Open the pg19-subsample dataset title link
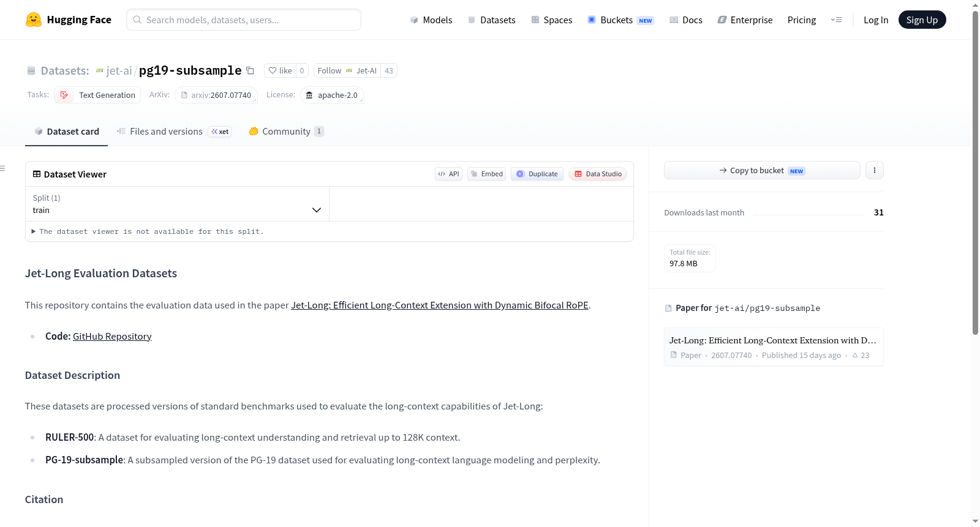This screenshot has width=980, height=527. pyautogui.click(x=190, y=70)
